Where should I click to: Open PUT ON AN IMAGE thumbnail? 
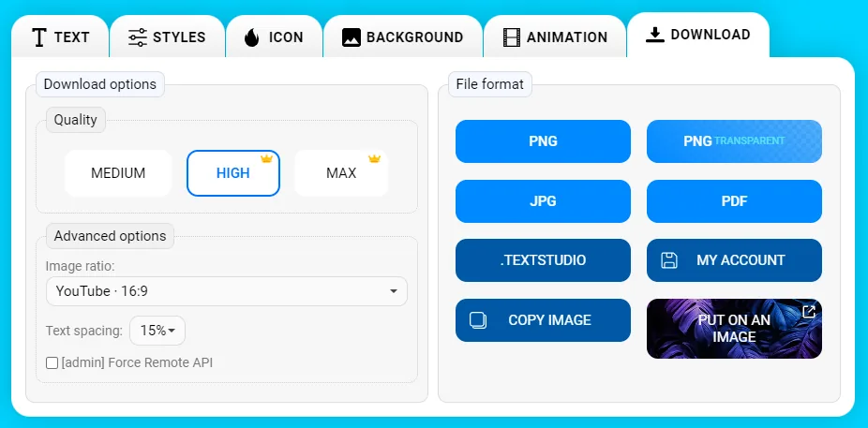734,329
